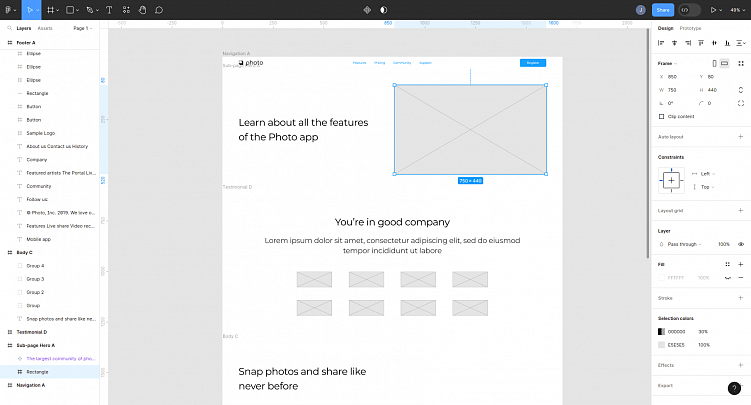
Task: Click Align horizontal centers icon
Action: pyautogui.click(x=674, y=43)
